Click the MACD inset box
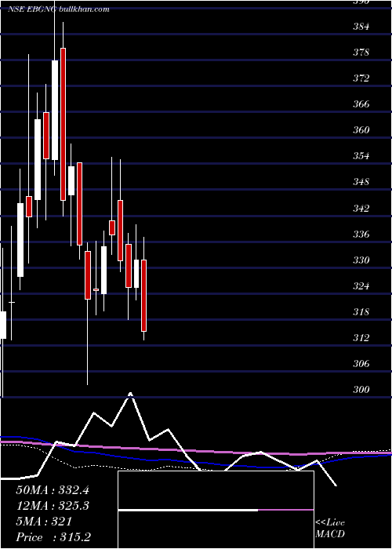392x549 pixels. (x=216, y=510)
